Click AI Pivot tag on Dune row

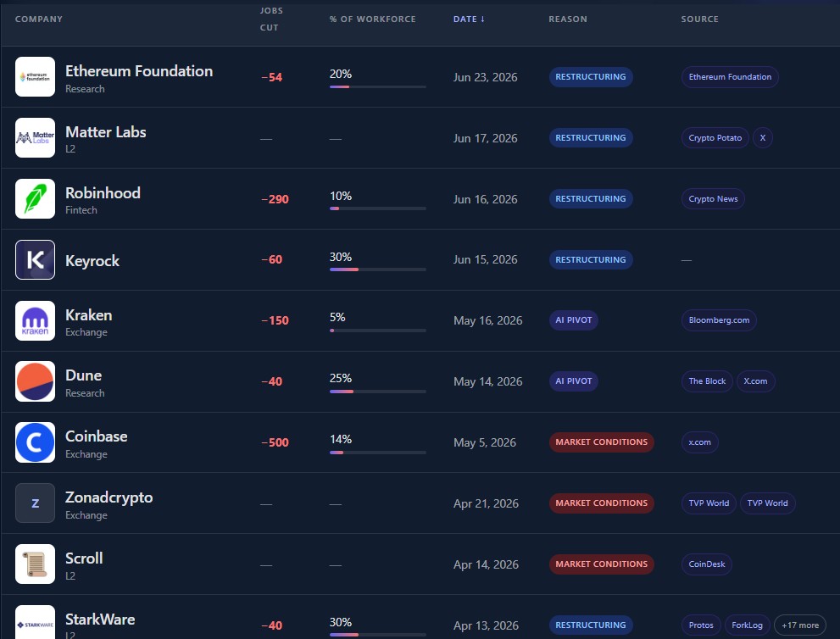click(x=573, y=381)
